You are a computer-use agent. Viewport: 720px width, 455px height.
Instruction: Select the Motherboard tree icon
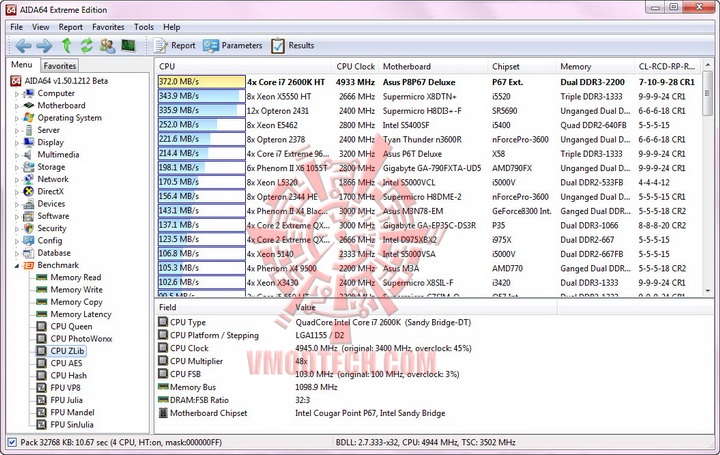29,105
